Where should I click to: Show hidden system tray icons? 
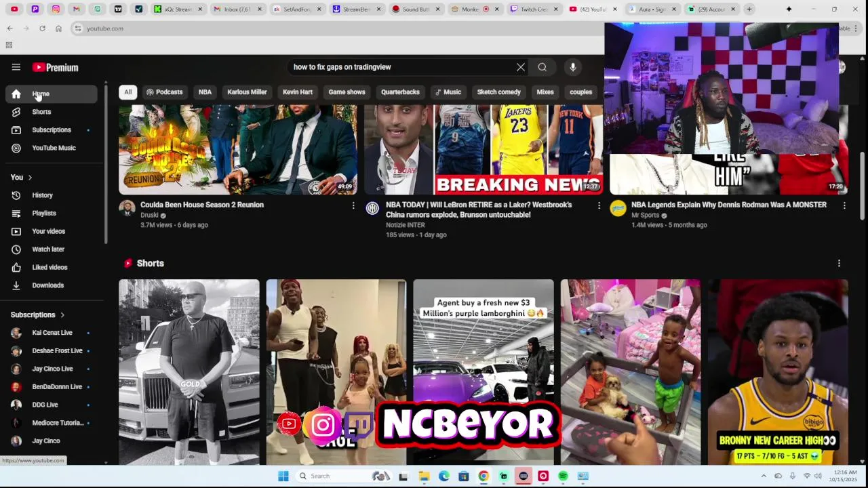764,476
